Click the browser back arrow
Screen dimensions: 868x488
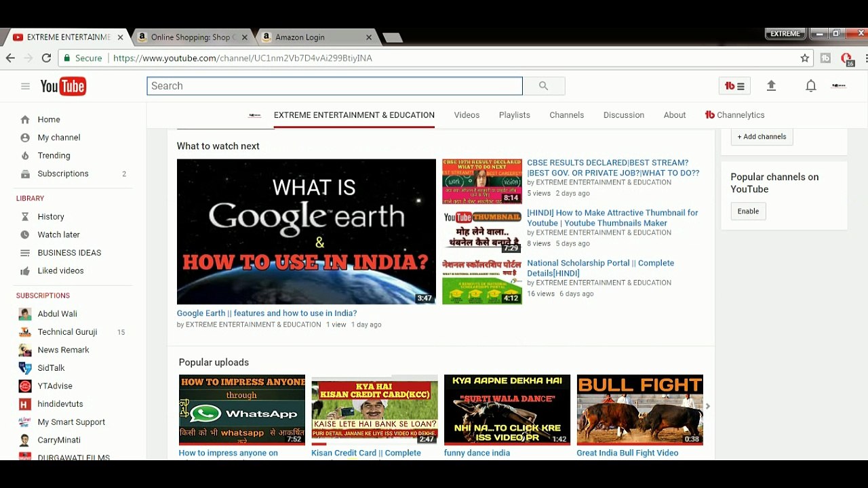click(10, 58)
